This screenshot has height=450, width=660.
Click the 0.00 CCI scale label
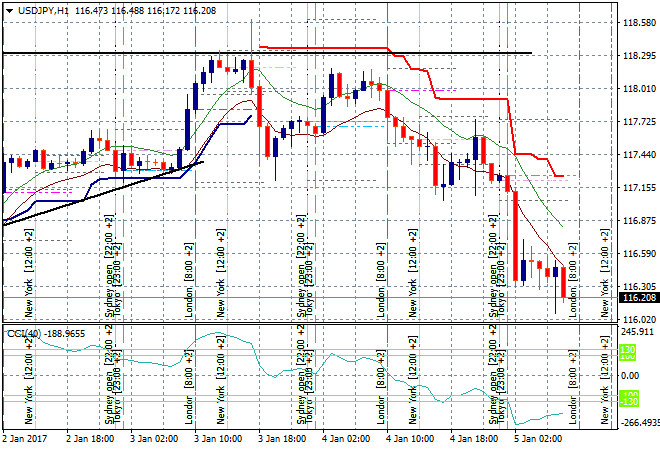coord(630,375)
